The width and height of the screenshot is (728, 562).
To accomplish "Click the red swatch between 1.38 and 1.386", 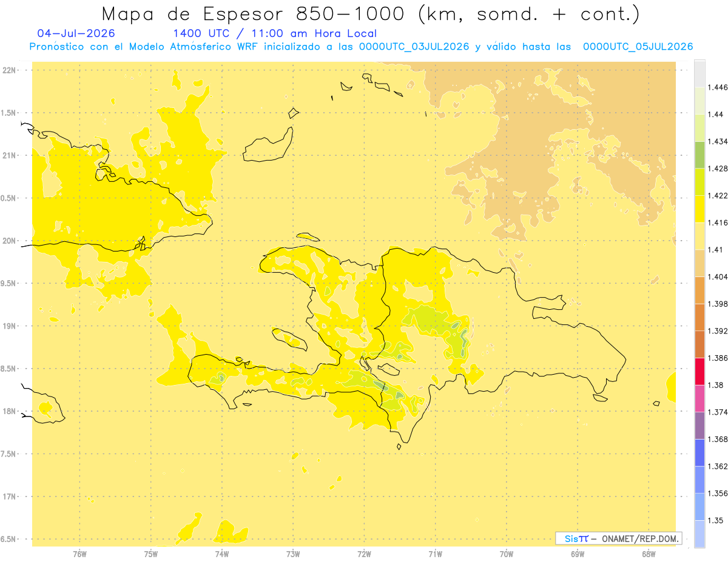I will (699, 372).
